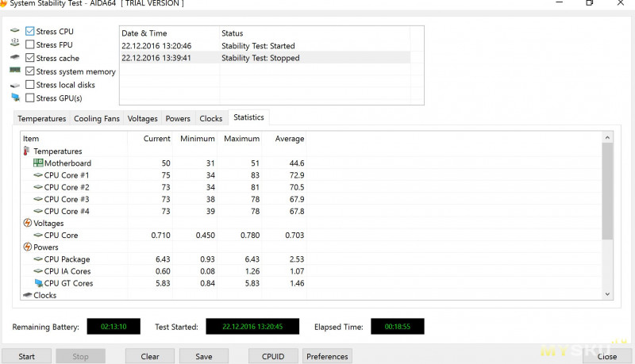Click the Powers lightning icon
Screen dimensions: 635x364
[x=28, y=247]
